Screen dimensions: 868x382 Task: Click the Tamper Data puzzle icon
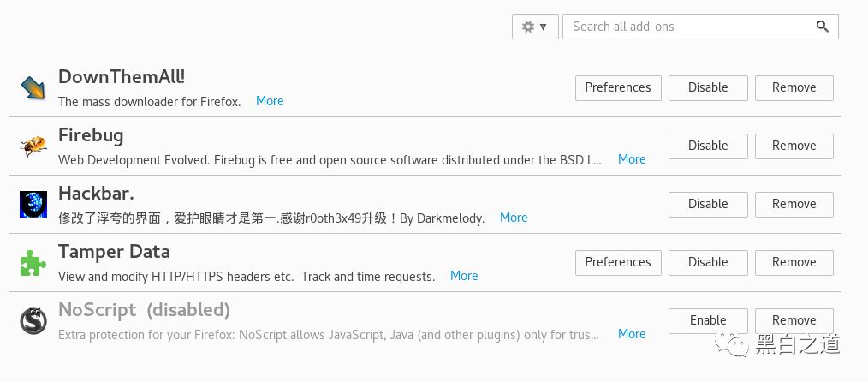(33, 262)
